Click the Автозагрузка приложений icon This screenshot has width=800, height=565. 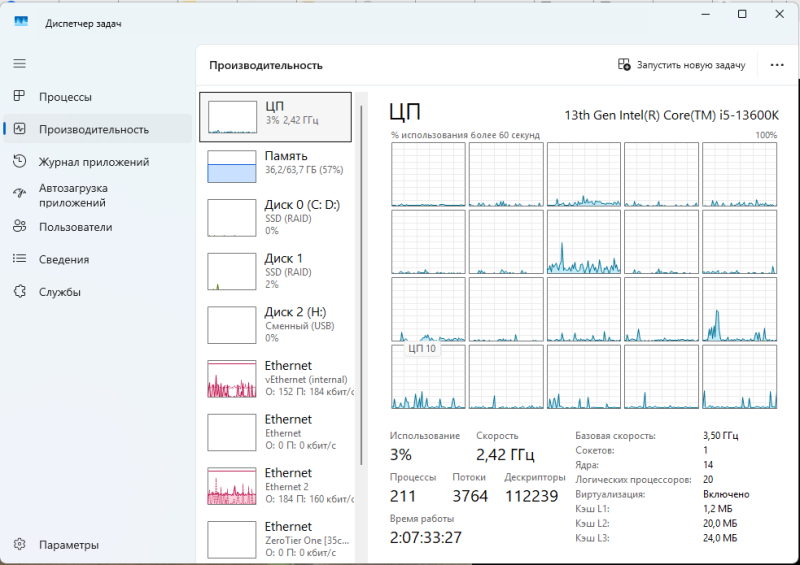pos(19,194)
